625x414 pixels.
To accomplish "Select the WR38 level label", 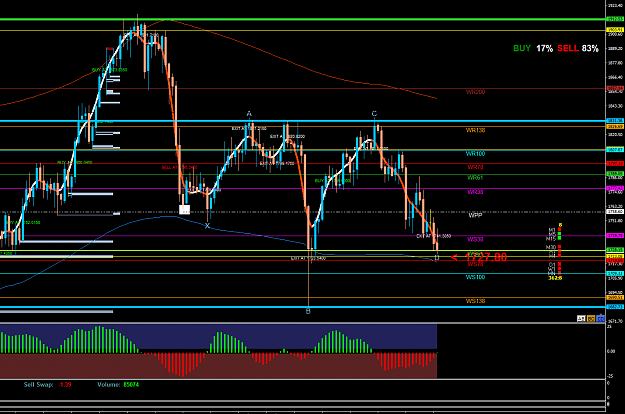I will pos(475,192).
